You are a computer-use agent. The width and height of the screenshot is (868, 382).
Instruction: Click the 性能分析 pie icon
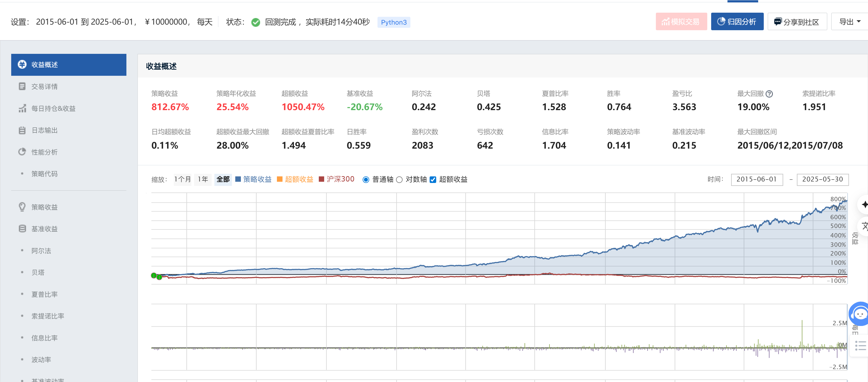pyautogui.click(x=22, y=152)
